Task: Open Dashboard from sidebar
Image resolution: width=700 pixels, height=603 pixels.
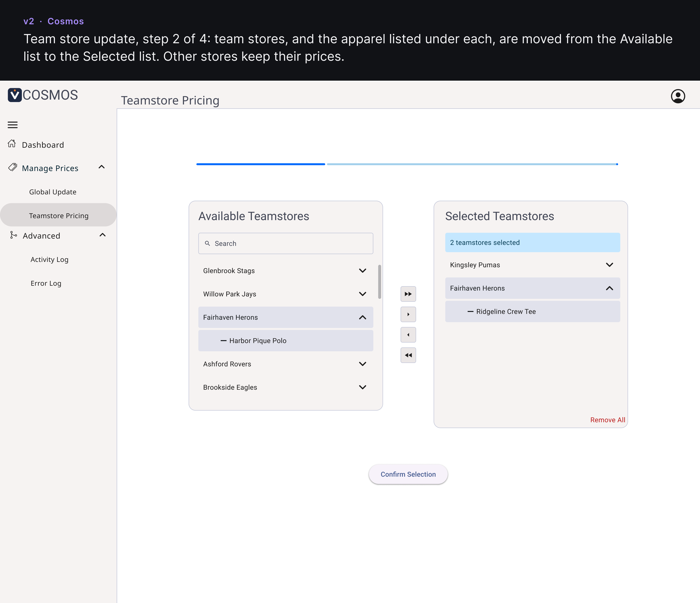Action: click(x=43, y=145)
